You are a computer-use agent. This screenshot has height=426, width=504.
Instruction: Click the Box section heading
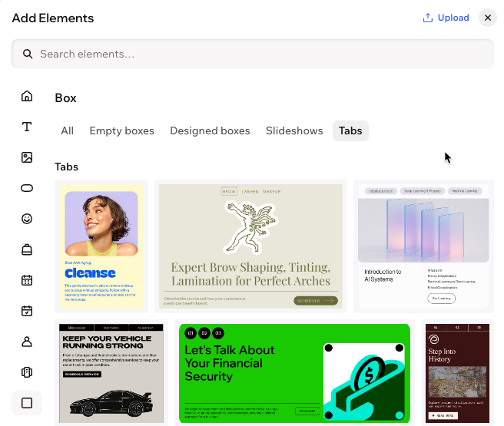pos(65,98)
